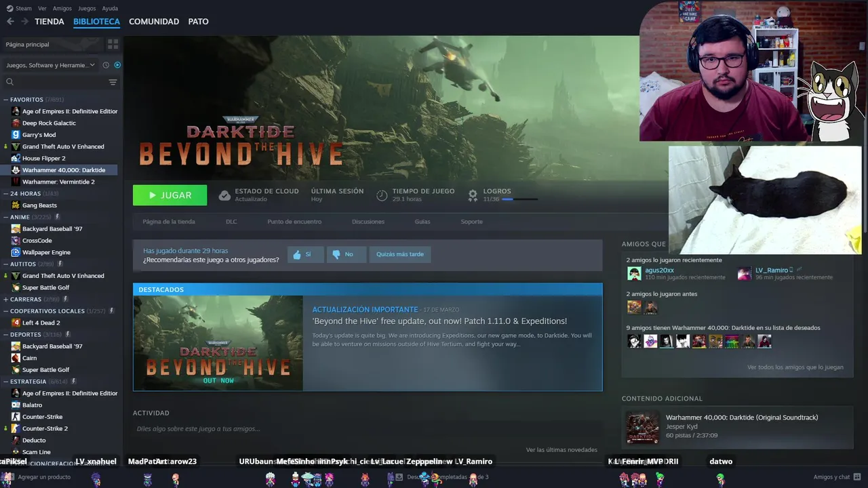Toggle the recent activity clock filter
868x488 pixels.
106,65
